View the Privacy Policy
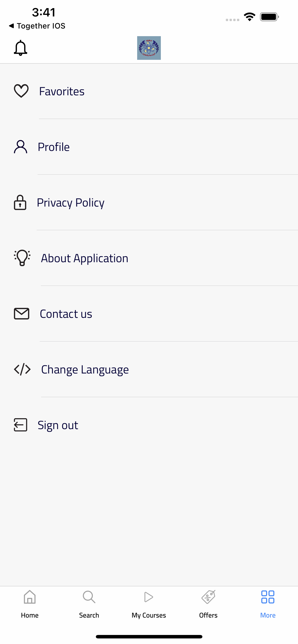 coord(149,203)
